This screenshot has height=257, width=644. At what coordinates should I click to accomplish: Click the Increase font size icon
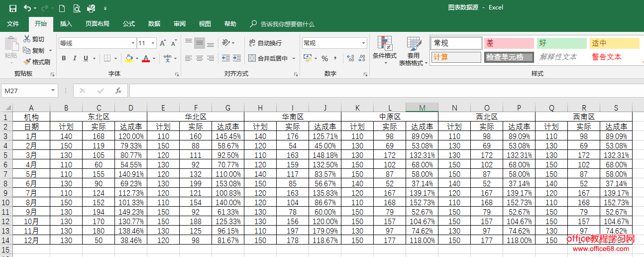click(x=164, y=43)
